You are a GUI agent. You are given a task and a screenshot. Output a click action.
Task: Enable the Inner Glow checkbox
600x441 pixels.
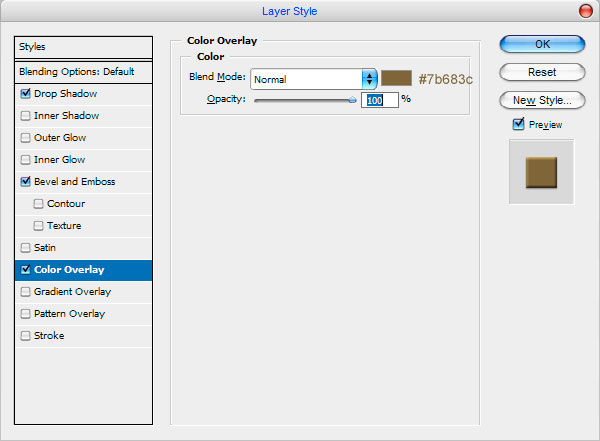coord(25,160)
